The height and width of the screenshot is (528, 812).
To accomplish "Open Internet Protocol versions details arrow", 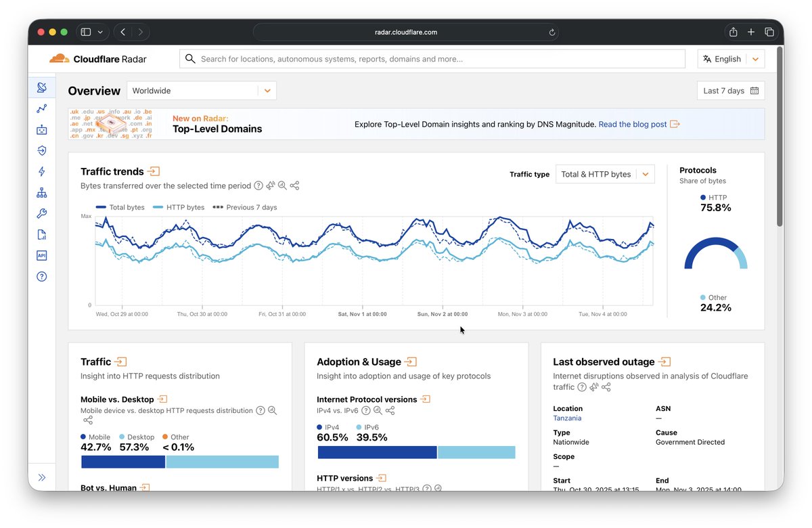I will [x=425, y=399].
